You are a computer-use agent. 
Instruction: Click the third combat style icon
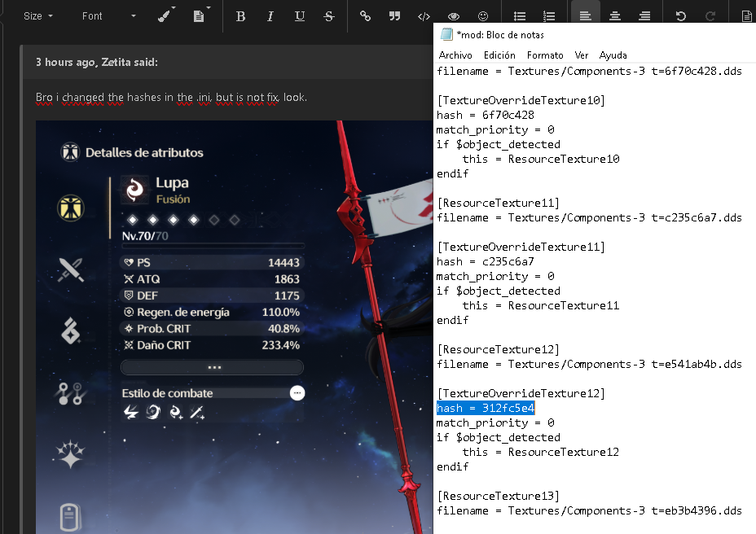tap(176, 413)
